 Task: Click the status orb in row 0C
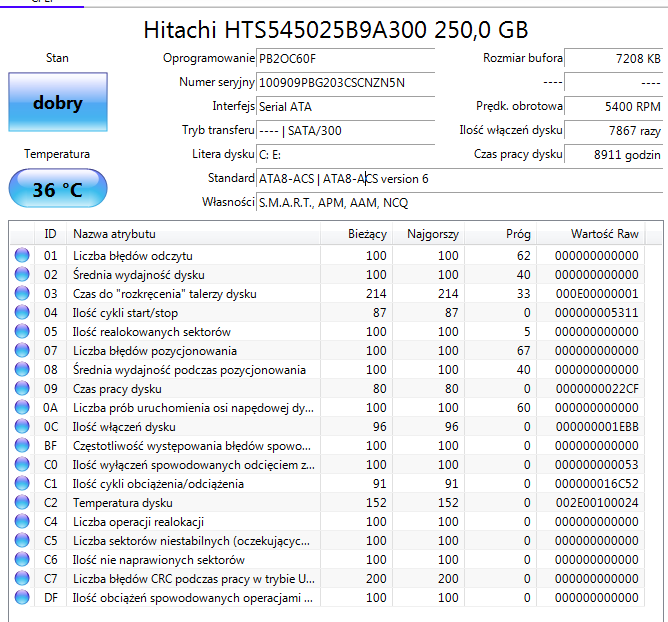[22, 426]
